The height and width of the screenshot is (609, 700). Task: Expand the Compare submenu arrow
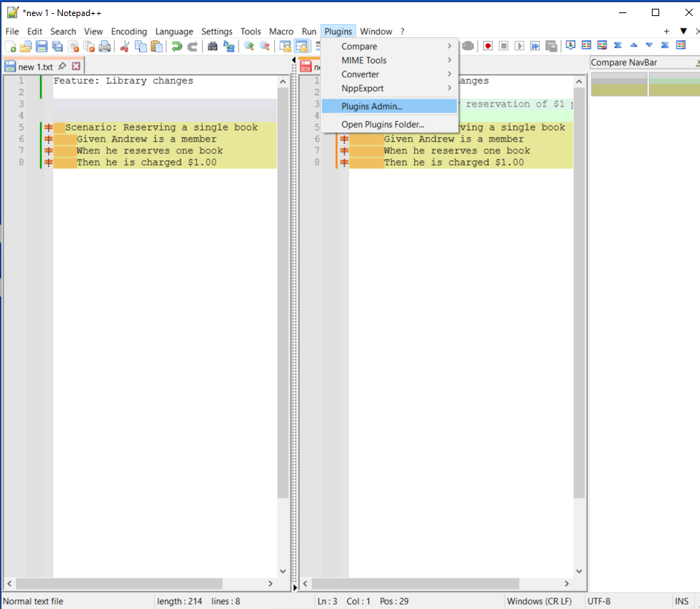[x=450, y=46]
